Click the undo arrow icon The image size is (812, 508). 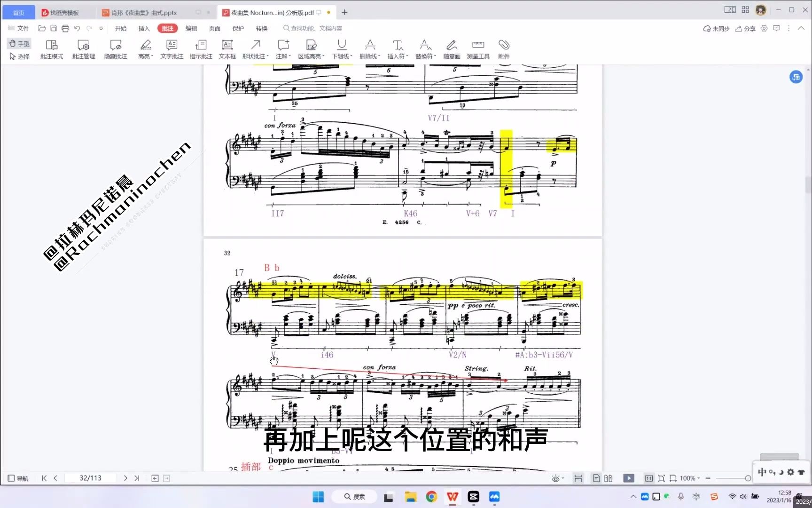(77, 28)
